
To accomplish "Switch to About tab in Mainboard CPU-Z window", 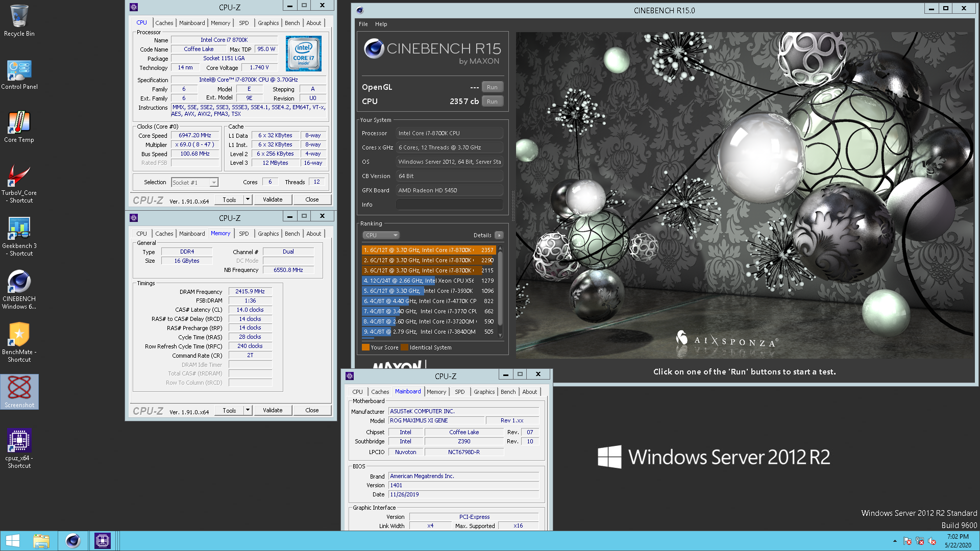I will [530, 392].
